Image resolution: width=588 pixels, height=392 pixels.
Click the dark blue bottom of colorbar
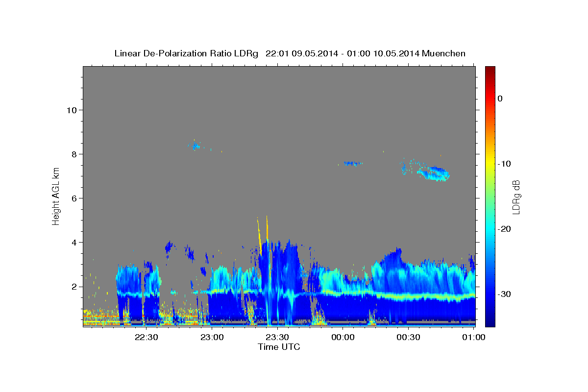point(490,323)
